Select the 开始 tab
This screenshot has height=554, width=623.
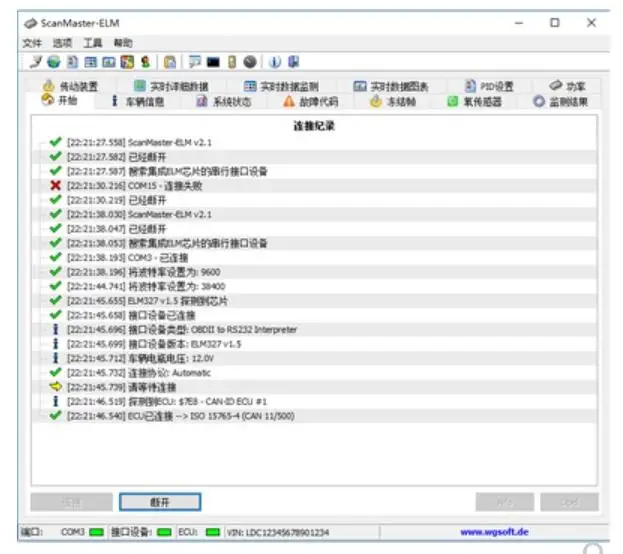coord(60,101)
